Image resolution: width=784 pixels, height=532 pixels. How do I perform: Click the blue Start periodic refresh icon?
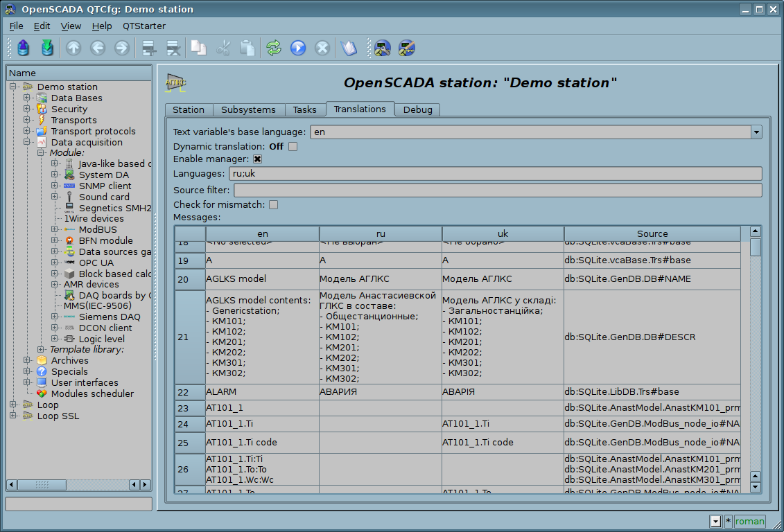point(298,48)
